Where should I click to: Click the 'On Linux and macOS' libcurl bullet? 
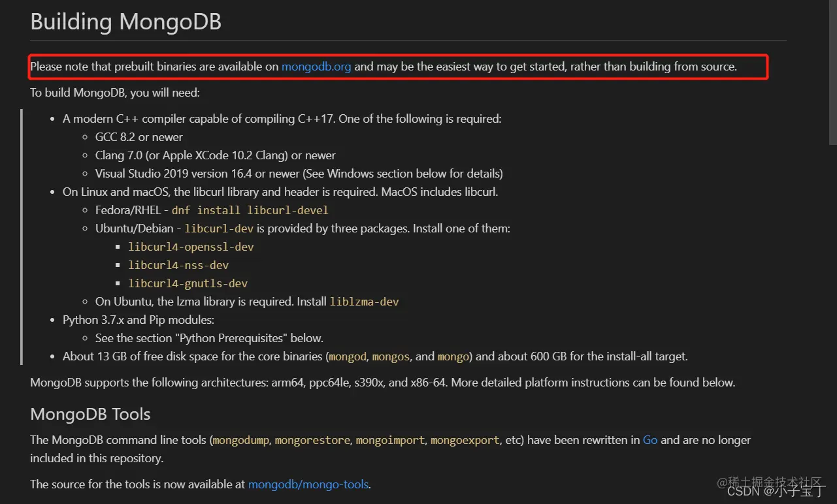(x=280, y=192)
